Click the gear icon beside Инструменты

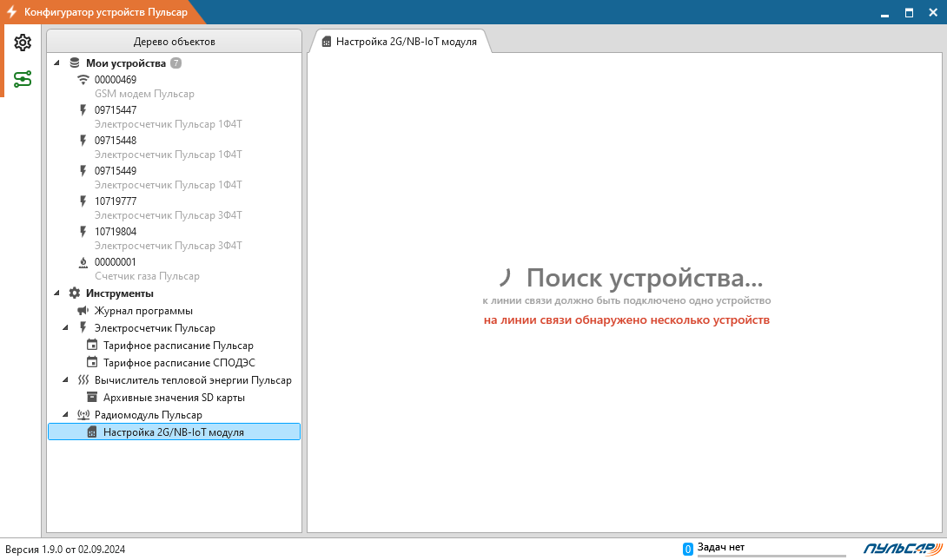tap(75, 293)
